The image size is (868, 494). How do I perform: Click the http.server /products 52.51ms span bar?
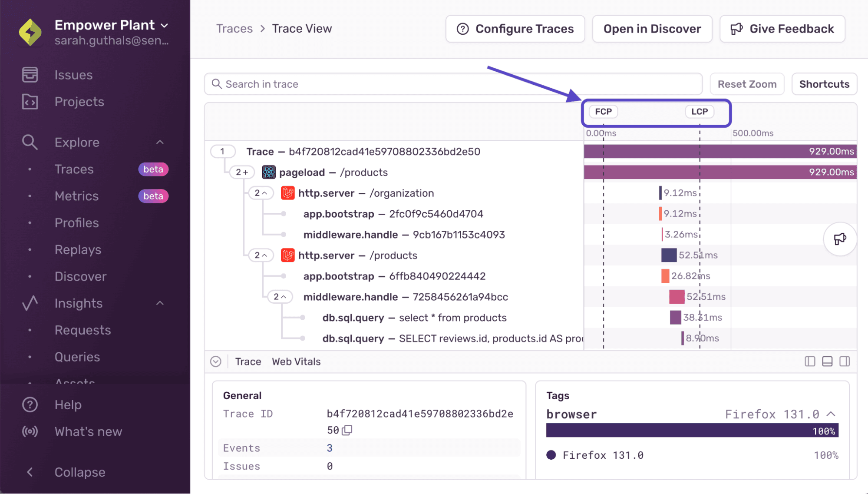click(x=669, y=255)
